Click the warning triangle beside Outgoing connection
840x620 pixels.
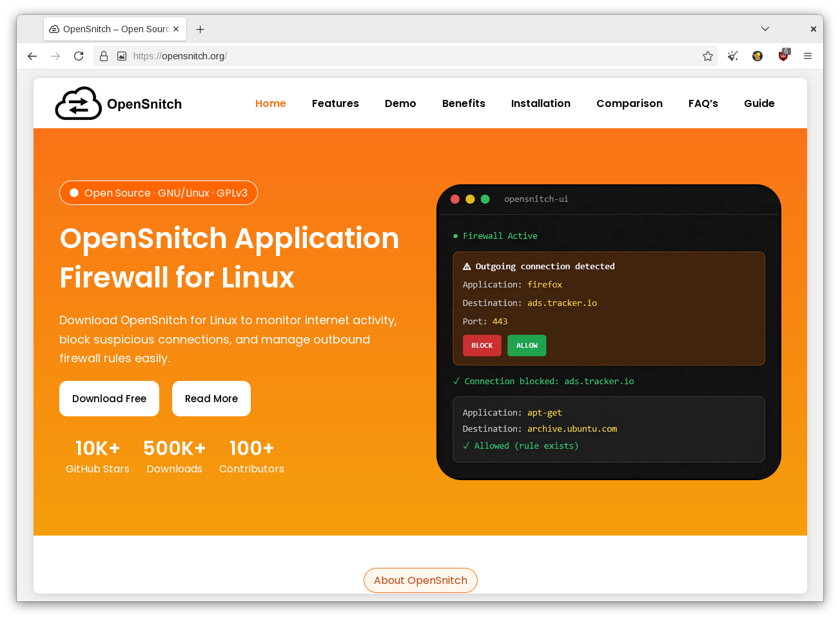(467, 266)
